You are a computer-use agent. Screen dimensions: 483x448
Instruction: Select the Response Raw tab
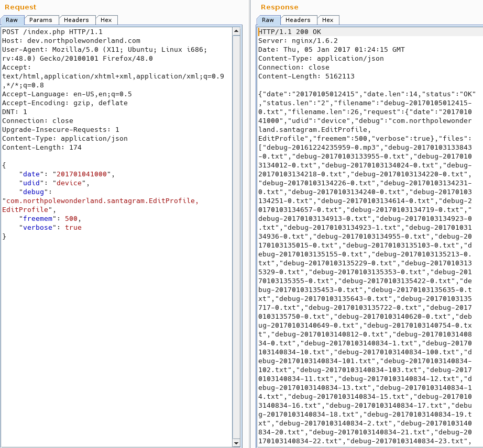point(268,20)
